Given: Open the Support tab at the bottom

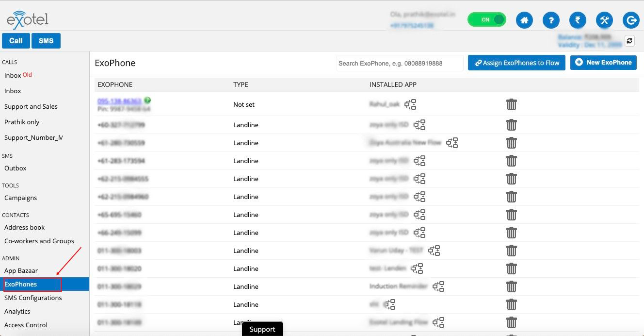Looking at the screenshot, I should (262, 329).
